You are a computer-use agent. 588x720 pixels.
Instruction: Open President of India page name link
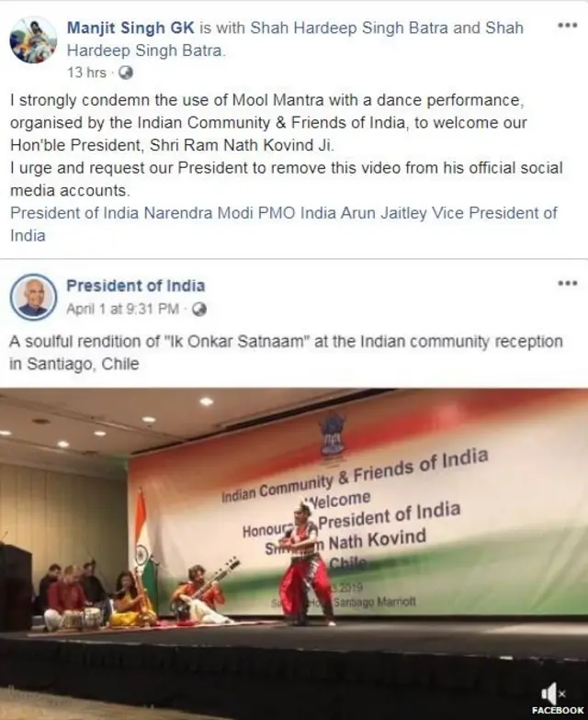click(x=136, y=286)
